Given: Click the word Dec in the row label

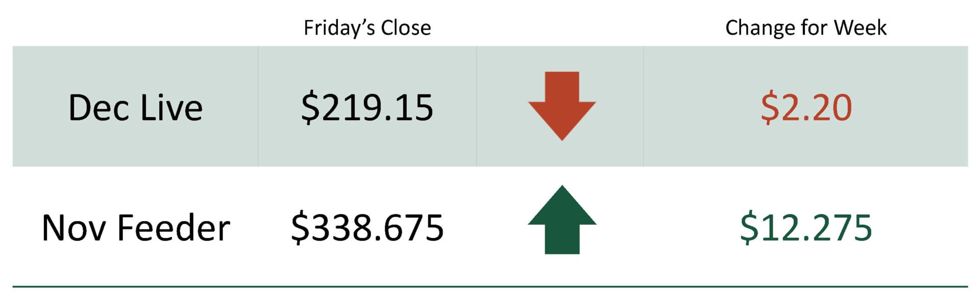Looking at the screenshot, I should (x=99, y=108).
